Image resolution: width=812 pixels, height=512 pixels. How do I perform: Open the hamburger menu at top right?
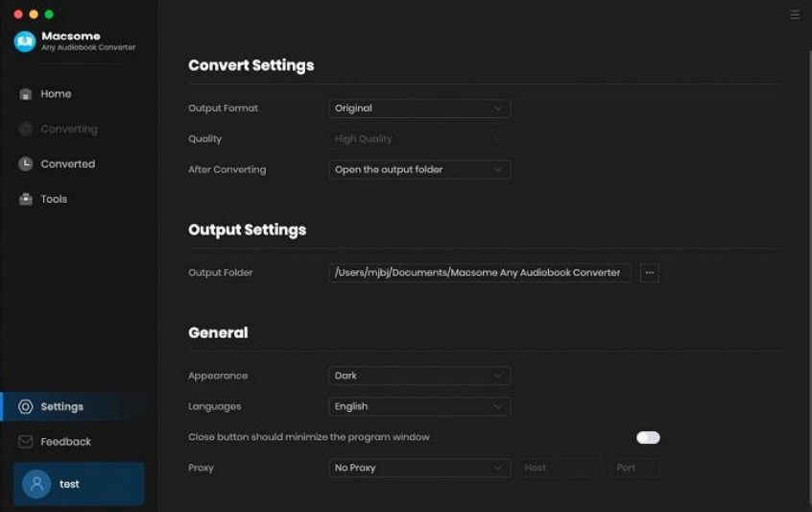click(795, 15)
